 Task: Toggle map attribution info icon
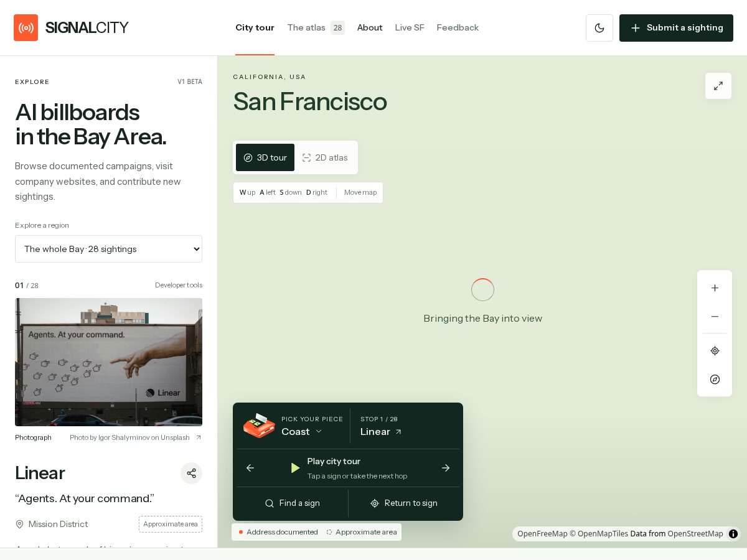(x=733, y=534)
